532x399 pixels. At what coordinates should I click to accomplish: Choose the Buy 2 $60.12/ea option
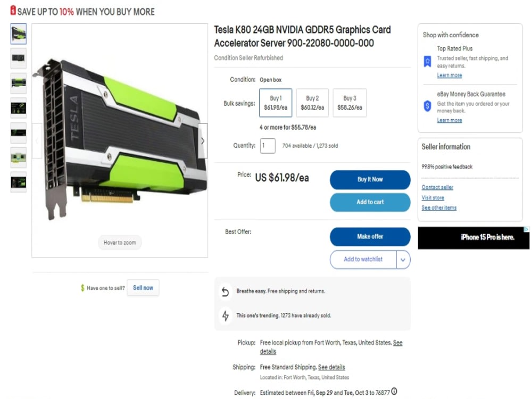(312, 103)
